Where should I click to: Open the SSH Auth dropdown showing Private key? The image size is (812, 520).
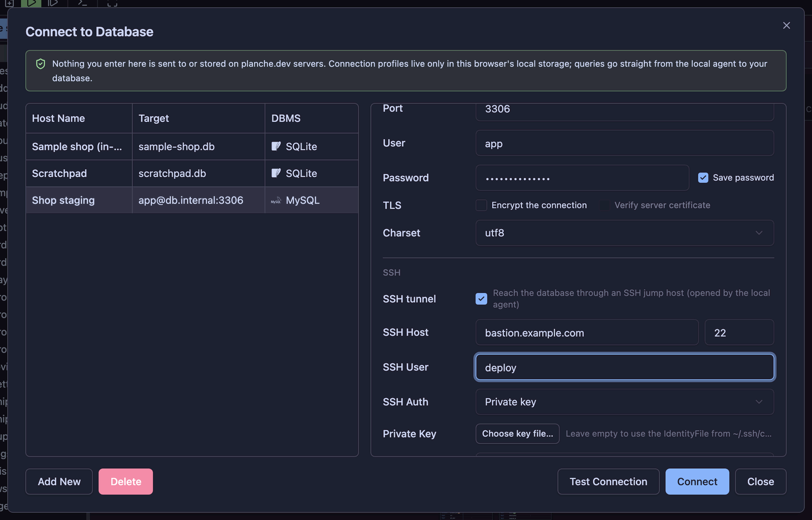tap(625, 402)
